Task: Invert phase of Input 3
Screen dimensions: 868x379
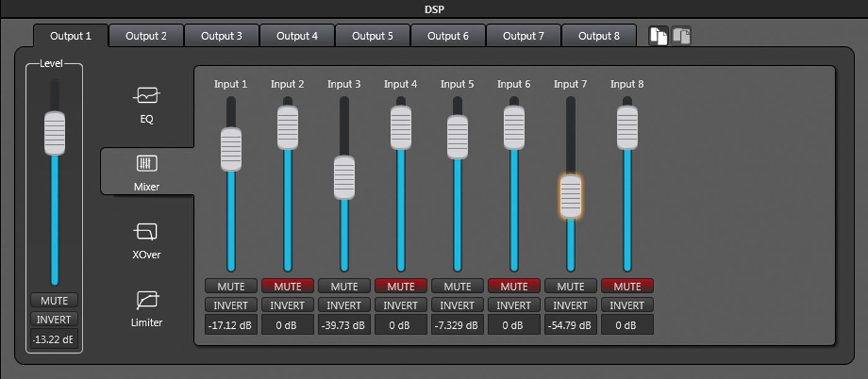Action: tap(344, 305)
